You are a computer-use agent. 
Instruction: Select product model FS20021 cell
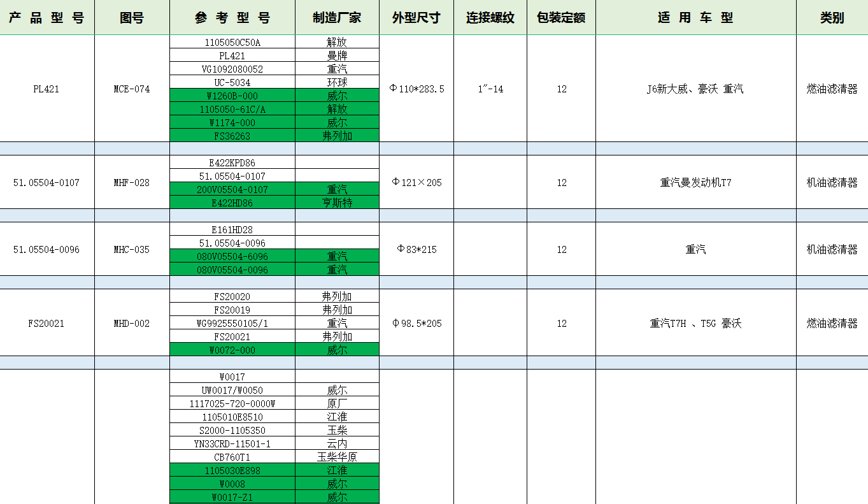pyautogui.click(x=46, y=324)
